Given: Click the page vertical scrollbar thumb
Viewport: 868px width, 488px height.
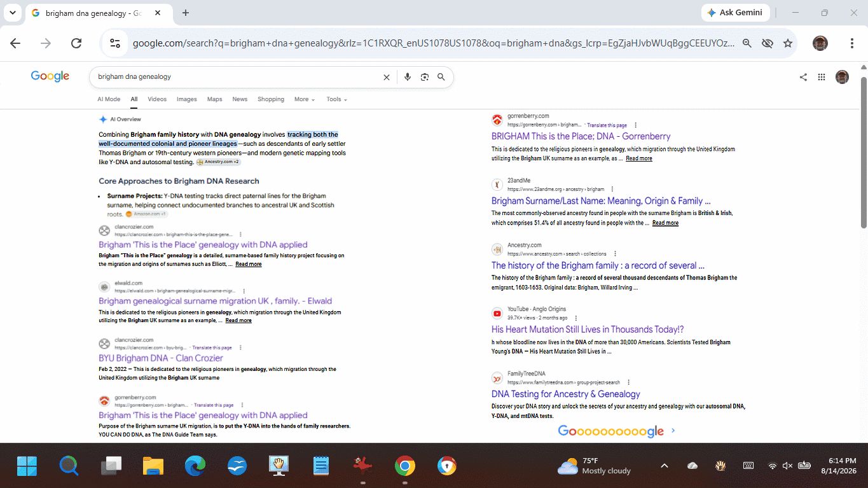Looking at the screenshot, I should [864, 151].
